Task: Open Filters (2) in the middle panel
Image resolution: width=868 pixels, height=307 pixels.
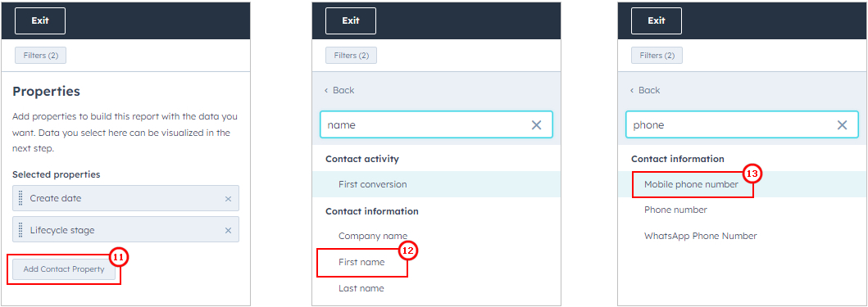Action: pyautogui.click(x=351, y=56)
